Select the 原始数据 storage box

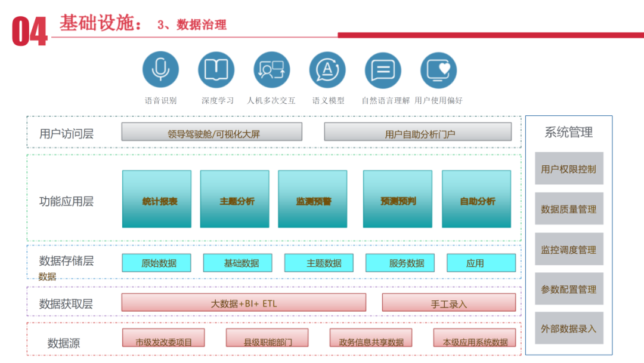[156, 263]
